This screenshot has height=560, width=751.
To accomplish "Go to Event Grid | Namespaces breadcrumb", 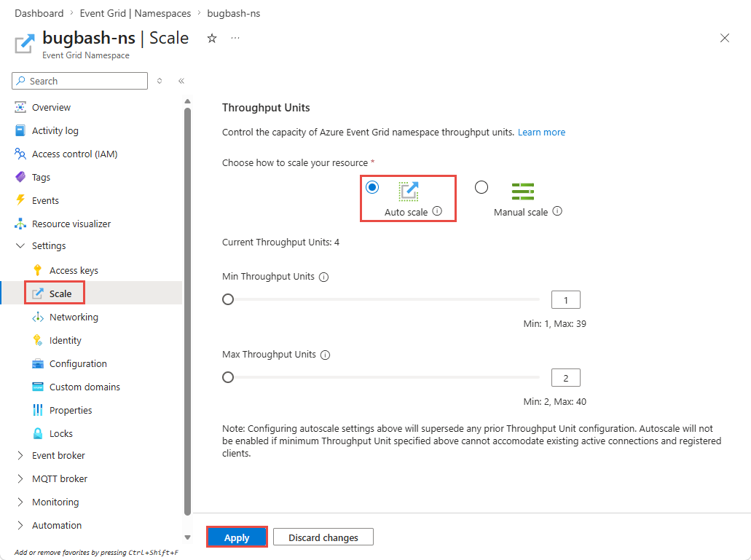I will [135, 13].
